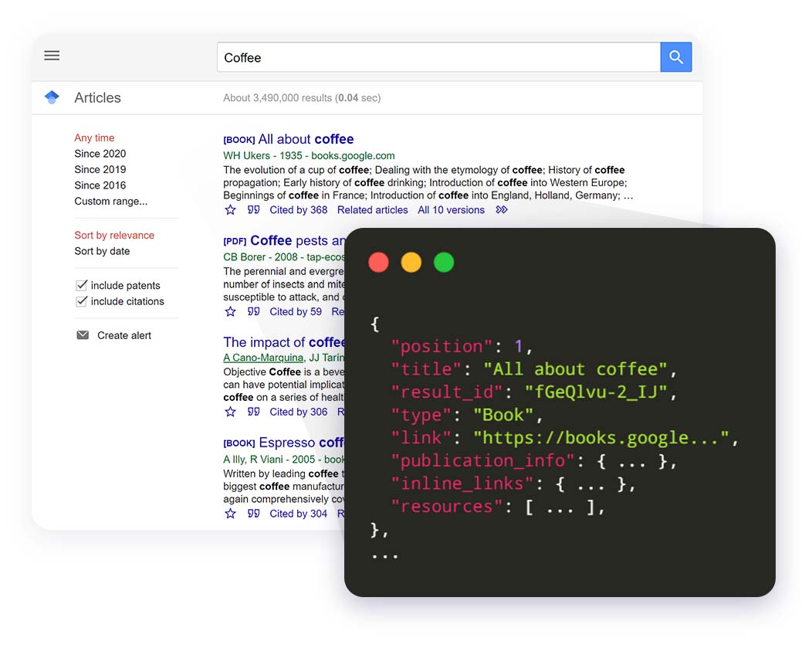Click cite quote icon on Espresso coffee result
This screenshot has height=645, width=812.
click(253, 514)
